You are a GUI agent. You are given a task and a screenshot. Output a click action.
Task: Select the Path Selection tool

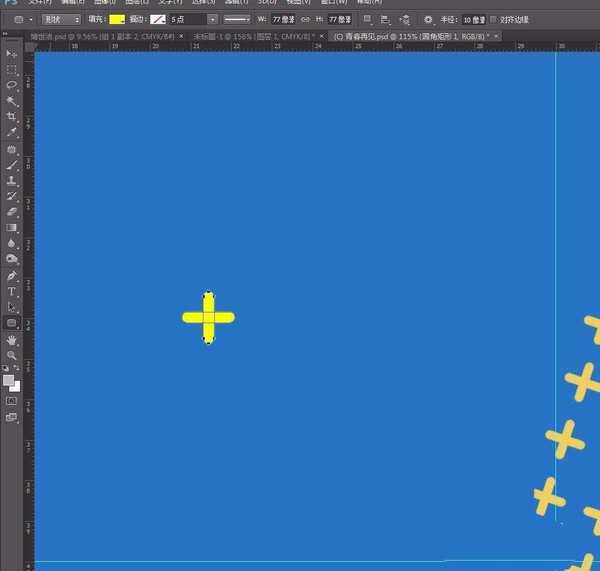(11, 307)
